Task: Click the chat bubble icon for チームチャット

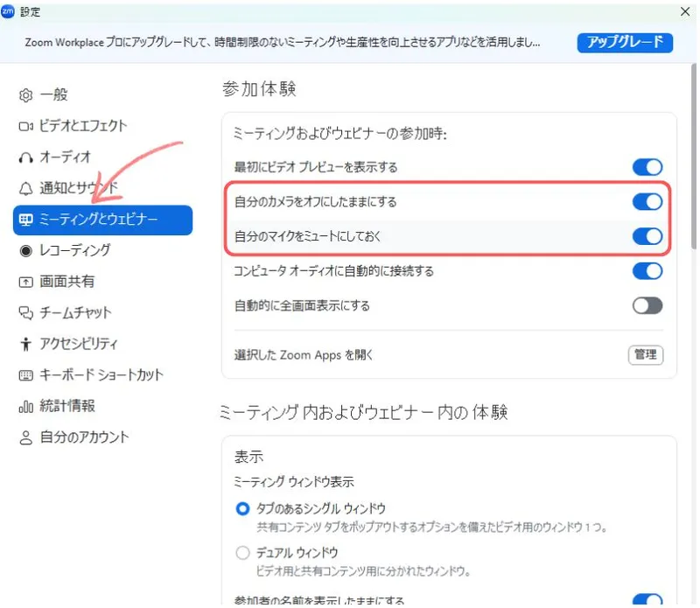Action: pyautogui.click(x=25, y=312)
